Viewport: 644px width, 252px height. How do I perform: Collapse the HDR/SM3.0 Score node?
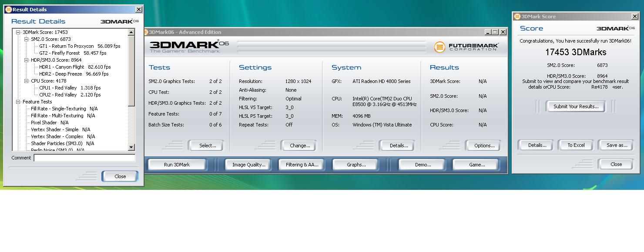click(27, 60)
